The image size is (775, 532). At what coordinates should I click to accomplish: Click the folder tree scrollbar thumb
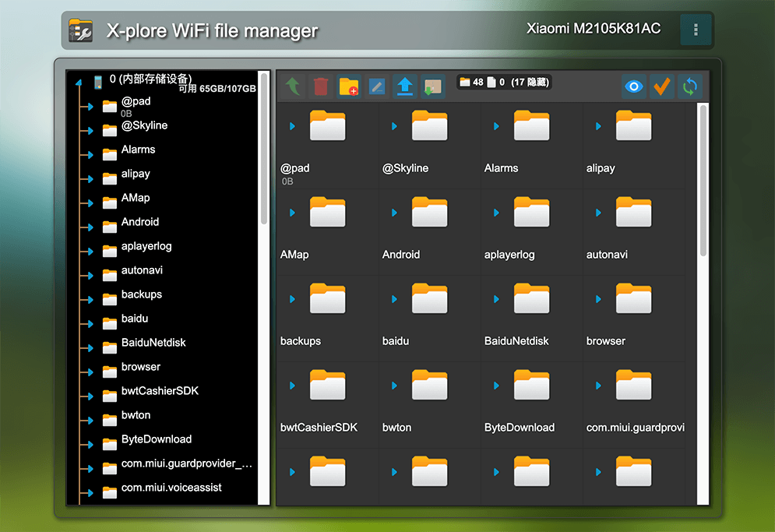point(264,148)
